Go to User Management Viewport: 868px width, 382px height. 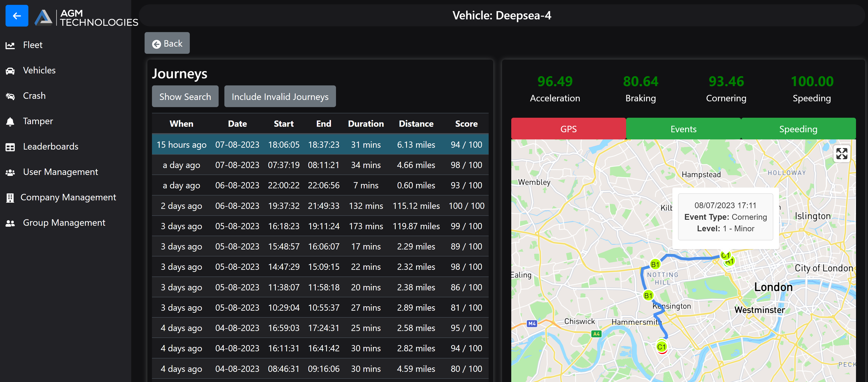(x=60, y=172)
